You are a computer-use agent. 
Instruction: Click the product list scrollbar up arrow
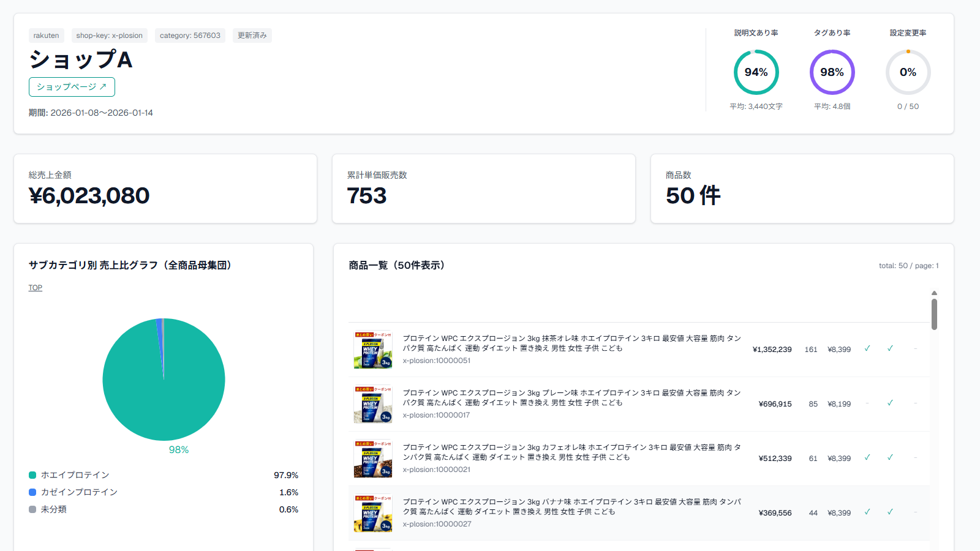click(934, 293)
